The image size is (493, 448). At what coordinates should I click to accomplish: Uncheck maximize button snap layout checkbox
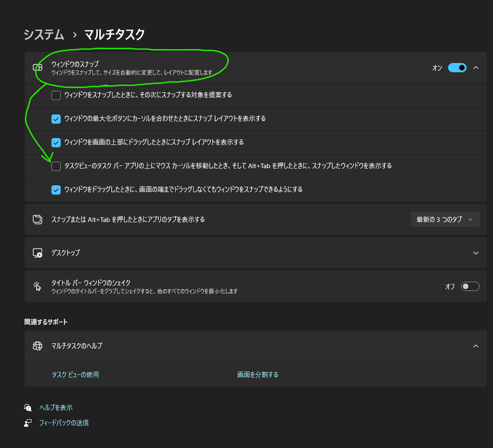tap(56, 119)
